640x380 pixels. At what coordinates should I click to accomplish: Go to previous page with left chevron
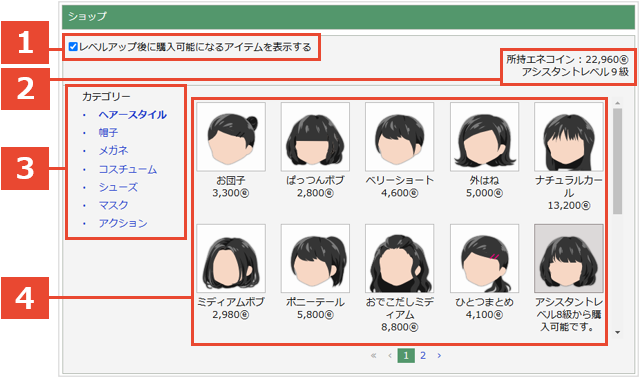tap(390, 356)
